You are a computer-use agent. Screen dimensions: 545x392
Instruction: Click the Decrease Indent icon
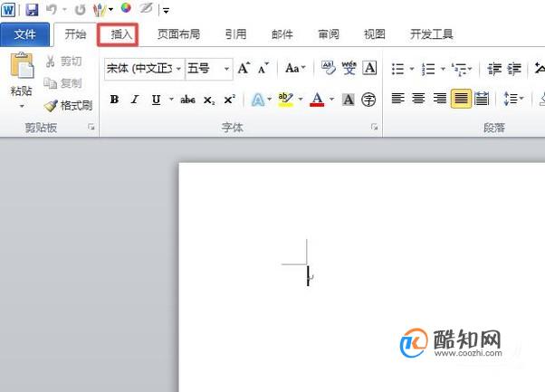[493, 69]
